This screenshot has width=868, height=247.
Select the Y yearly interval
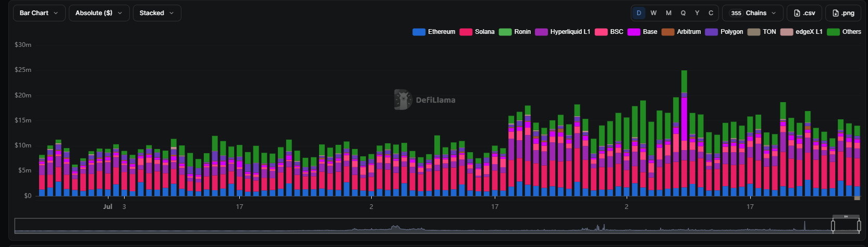pyautogui.click(x=697, y=13)
